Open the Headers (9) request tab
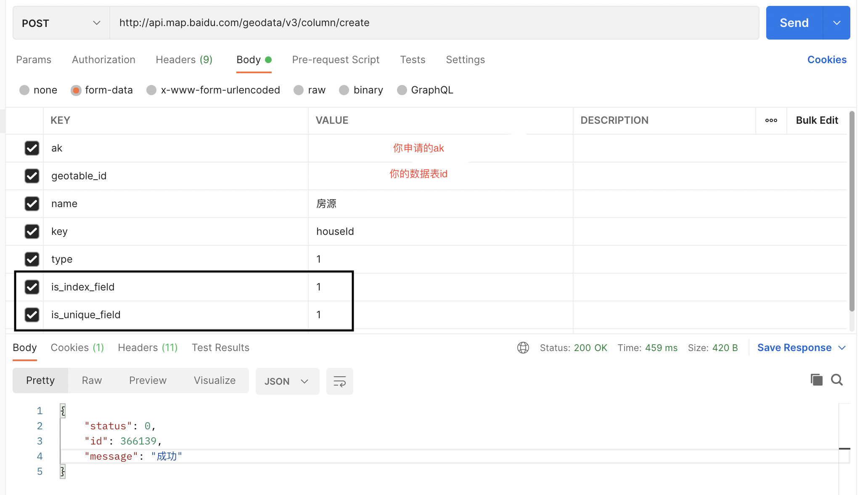868x495 pixels. (x=184, y=60)
